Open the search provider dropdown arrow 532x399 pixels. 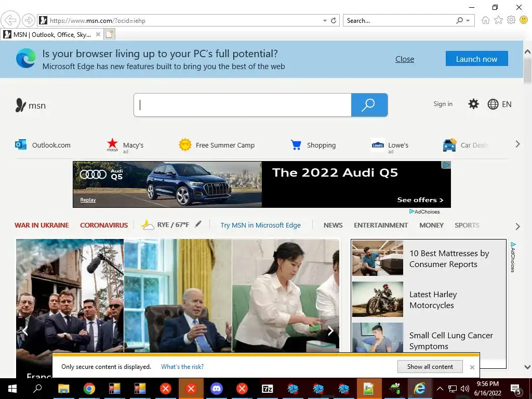[x=468, y=21]
